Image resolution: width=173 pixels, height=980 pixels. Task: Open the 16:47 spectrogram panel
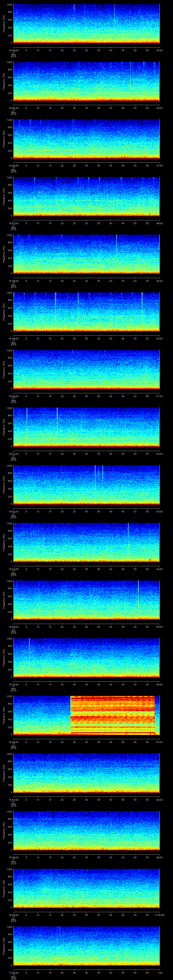tap(86, 196)
